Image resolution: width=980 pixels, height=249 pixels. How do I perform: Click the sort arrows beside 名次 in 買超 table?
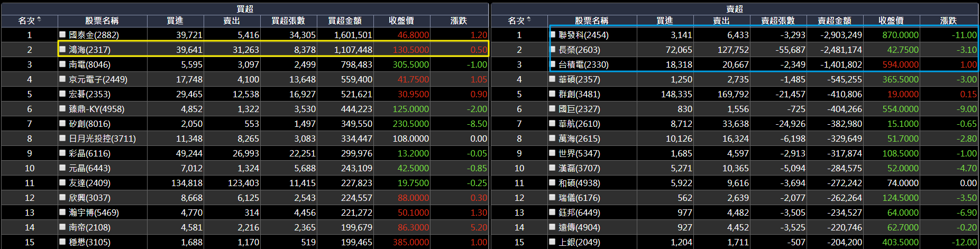click(x=39, y=20)
